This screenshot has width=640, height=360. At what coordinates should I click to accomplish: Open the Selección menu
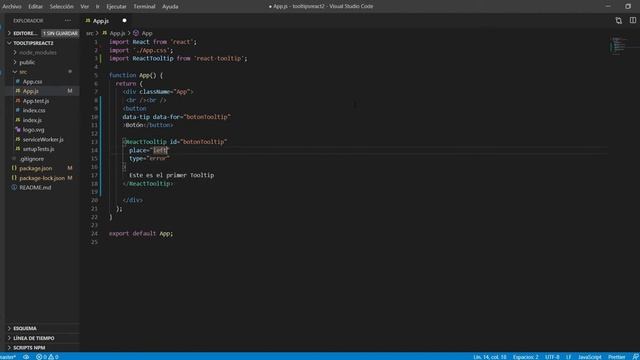[x=62, y=6]
